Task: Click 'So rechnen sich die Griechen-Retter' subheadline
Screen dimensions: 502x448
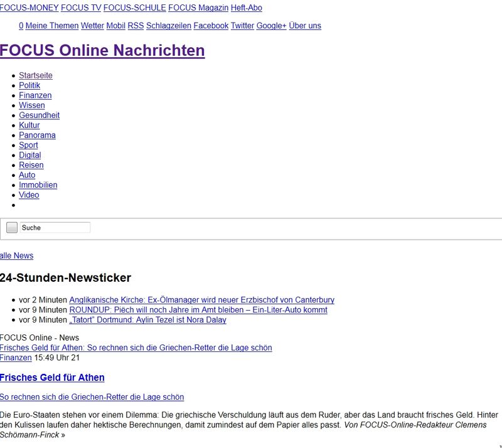Action: tap(92, 397)
